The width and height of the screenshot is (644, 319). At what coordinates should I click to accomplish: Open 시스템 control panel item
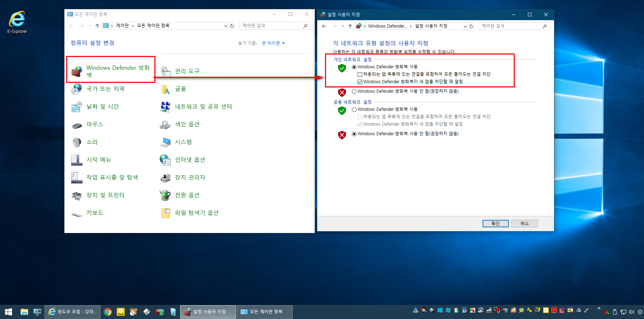(176, 142)
